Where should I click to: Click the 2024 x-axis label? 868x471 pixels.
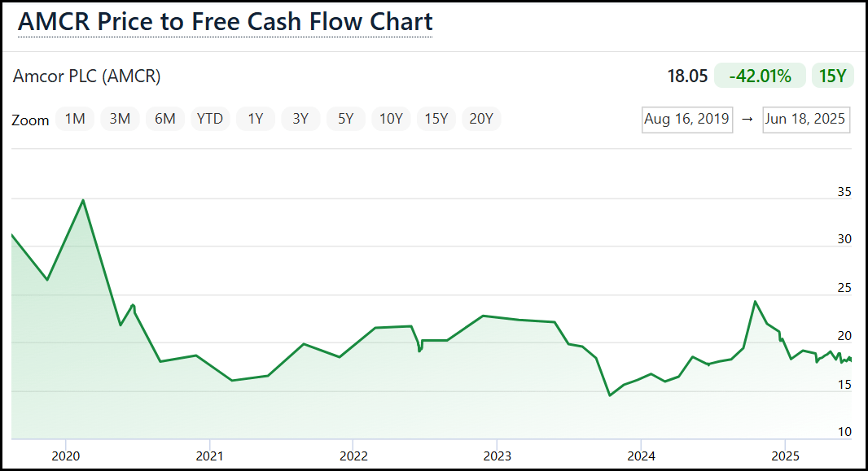click(x=641, y=456)
